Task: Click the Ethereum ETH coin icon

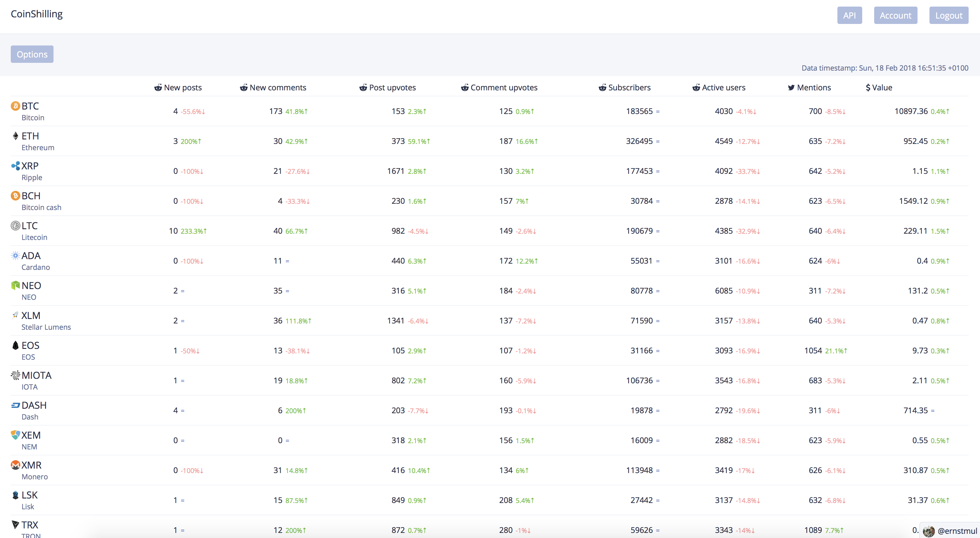Action: coord(15,136)
